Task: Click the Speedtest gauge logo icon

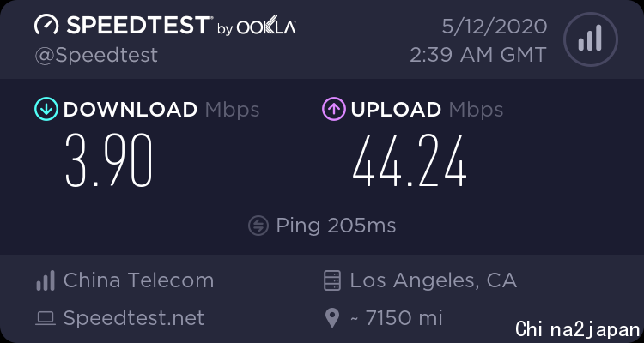Action: coord(46,26)
